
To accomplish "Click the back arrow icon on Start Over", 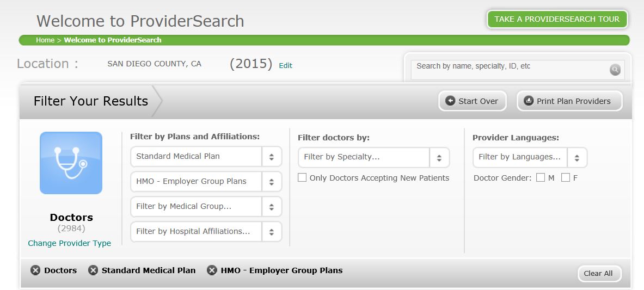I will (450, 101).
